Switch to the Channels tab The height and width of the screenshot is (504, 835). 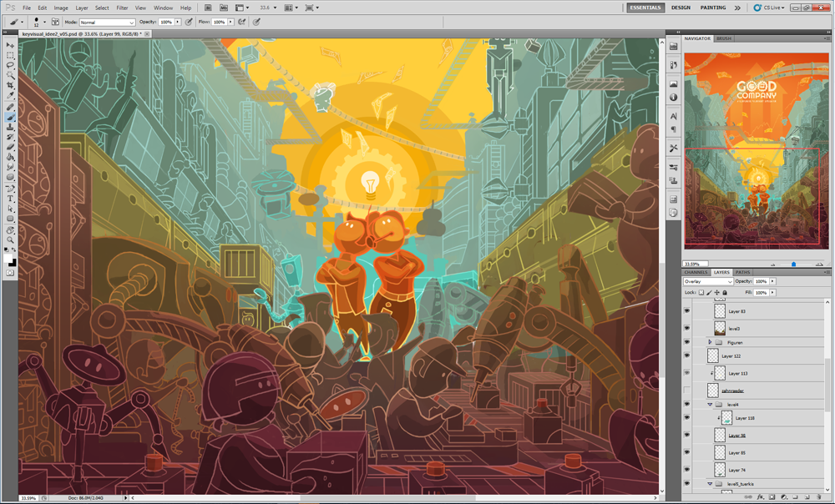(696, 273)
